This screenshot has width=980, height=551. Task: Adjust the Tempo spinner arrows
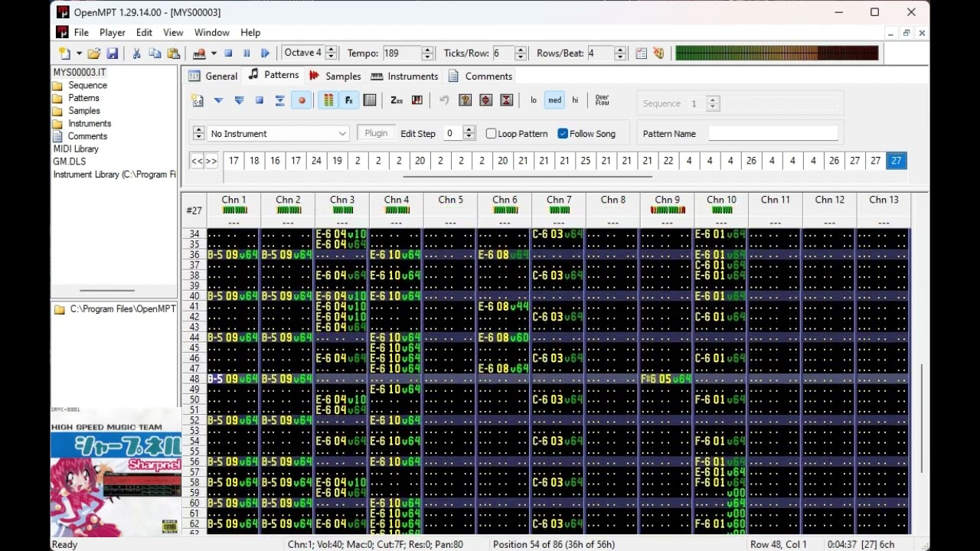click(427, 54)
